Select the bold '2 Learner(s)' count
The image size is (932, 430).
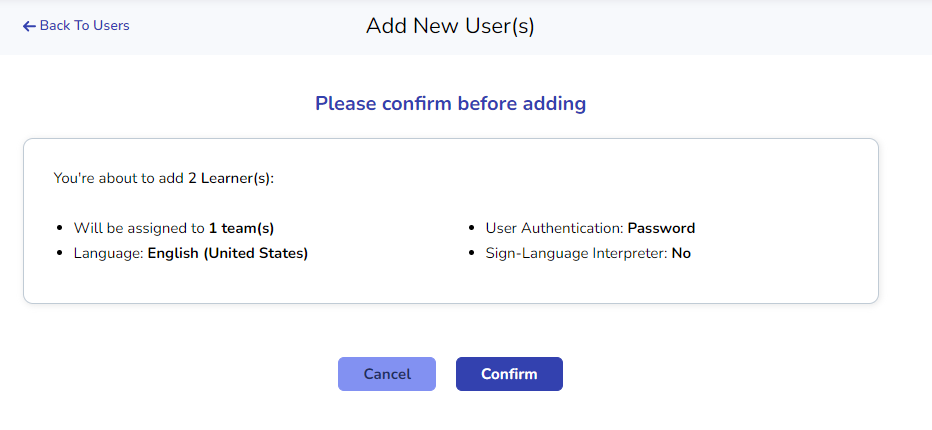230,179
